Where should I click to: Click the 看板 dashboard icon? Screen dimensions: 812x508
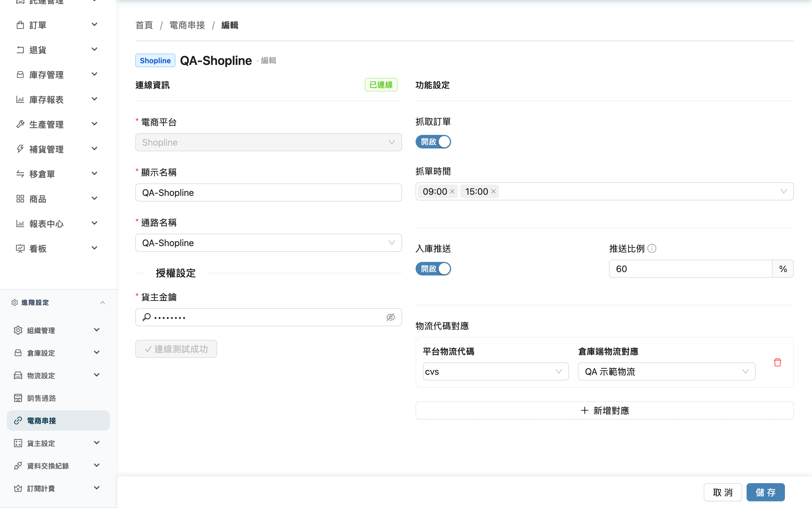pyautogui.click(x=20, y=249)
